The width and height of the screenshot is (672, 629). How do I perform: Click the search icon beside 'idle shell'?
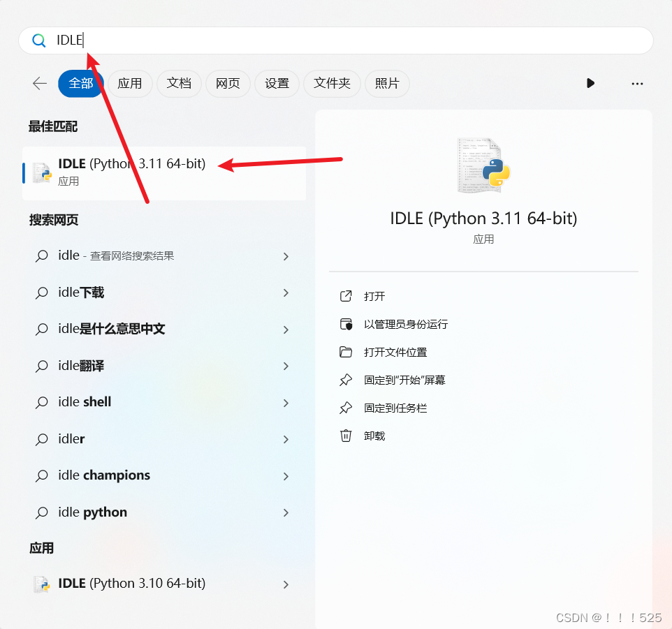(42, 403)
